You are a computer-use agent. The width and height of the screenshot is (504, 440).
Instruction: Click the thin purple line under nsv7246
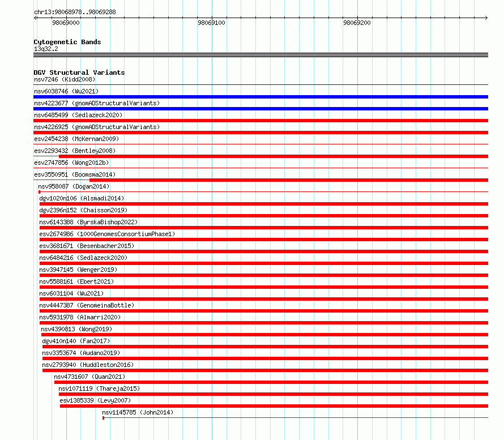(x=260, y=85)
